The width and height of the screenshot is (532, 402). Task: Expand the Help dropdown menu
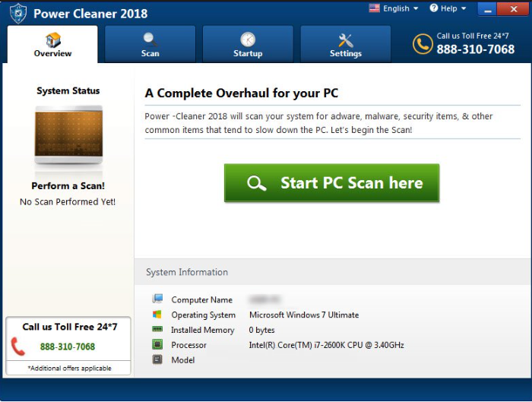(448, 8)
